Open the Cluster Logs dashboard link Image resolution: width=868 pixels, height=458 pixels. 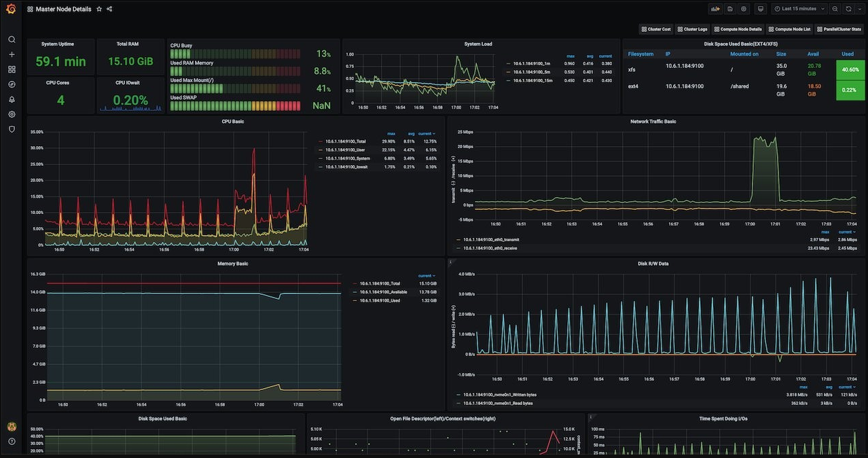point(692,29)
